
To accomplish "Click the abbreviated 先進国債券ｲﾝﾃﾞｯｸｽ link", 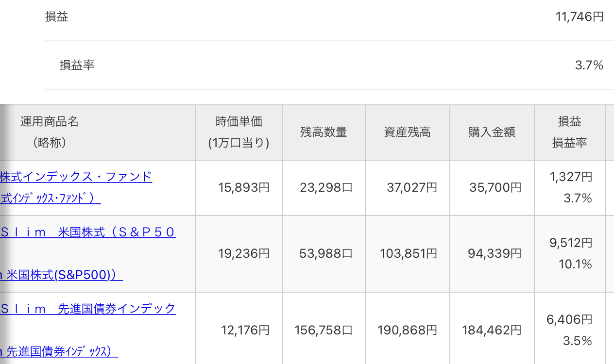I will [59, 351].
